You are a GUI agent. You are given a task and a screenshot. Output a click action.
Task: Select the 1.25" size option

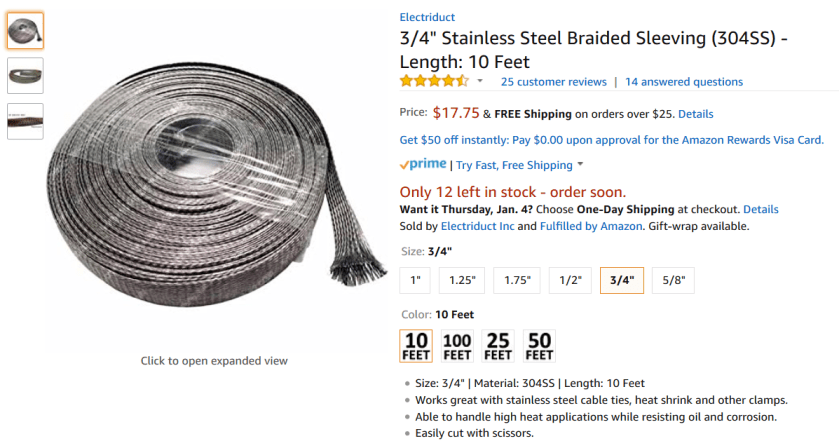[x=461, y=281]
